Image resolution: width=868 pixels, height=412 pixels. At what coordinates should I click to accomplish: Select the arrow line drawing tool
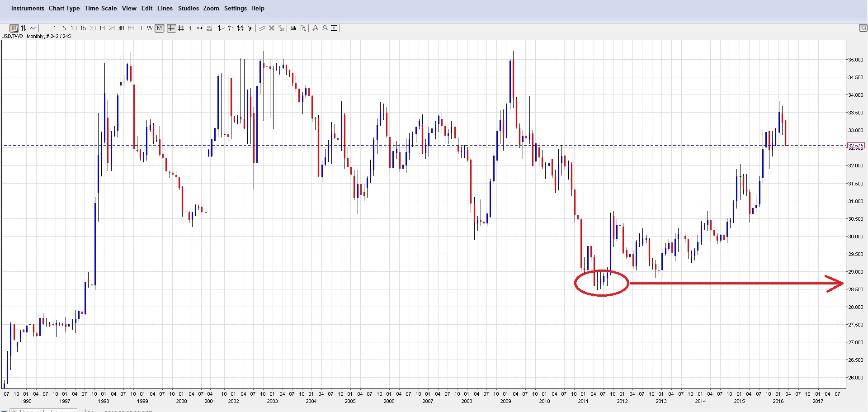click(x=250, y=28)
